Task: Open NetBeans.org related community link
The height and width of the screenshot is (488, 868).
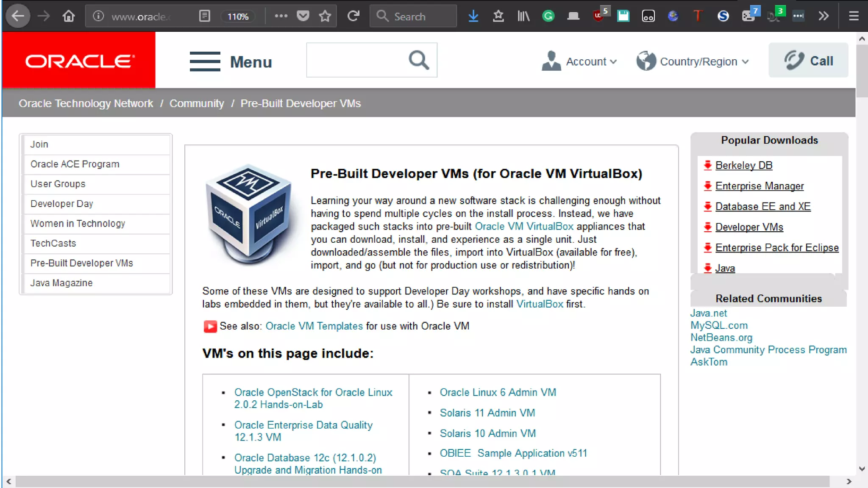Action: [x=721, y=338]
